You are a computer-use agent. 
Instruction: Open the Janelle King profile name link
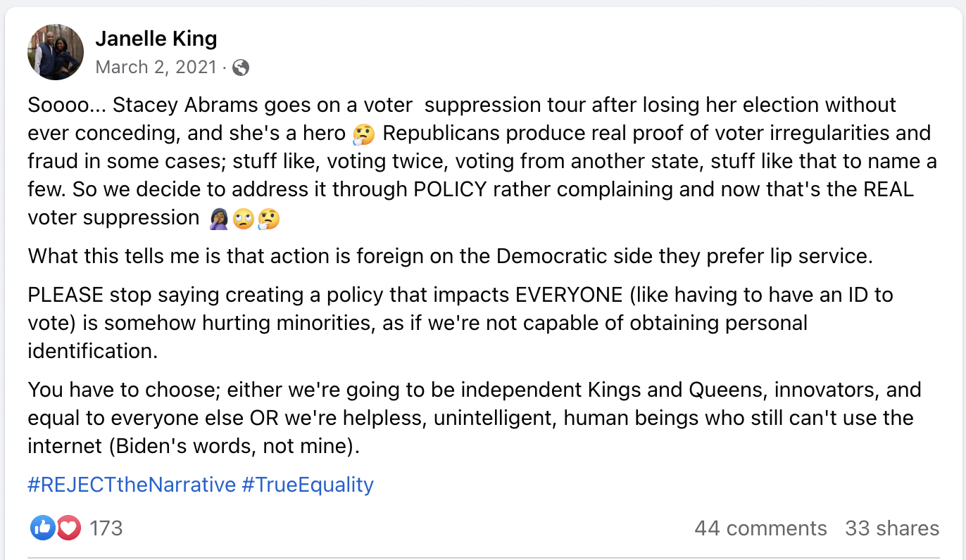(156, 38)
